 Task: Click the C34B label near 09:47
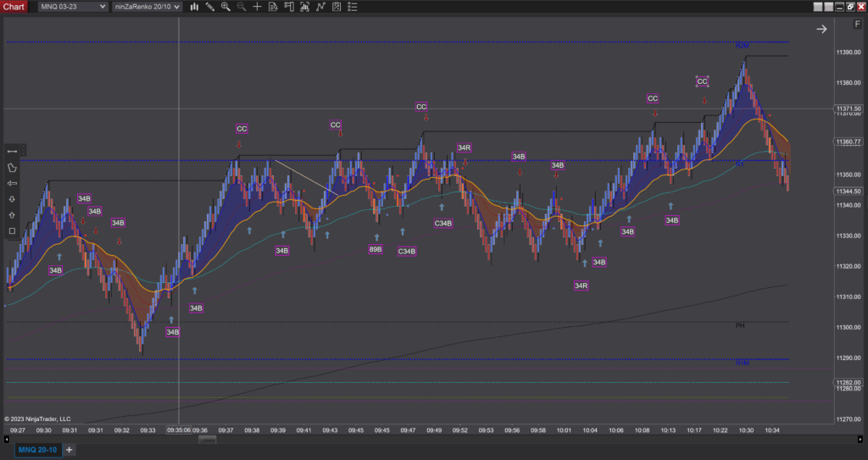point(406,252)
